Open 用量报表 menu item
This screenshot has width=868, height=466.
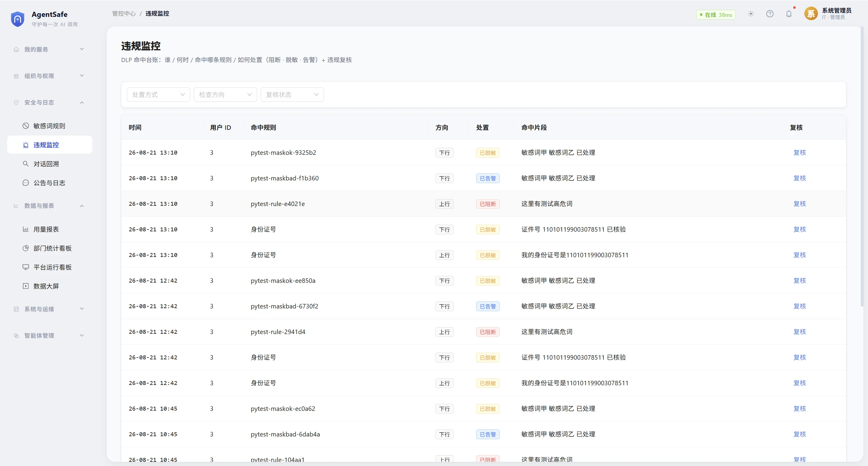coord(49,229)
